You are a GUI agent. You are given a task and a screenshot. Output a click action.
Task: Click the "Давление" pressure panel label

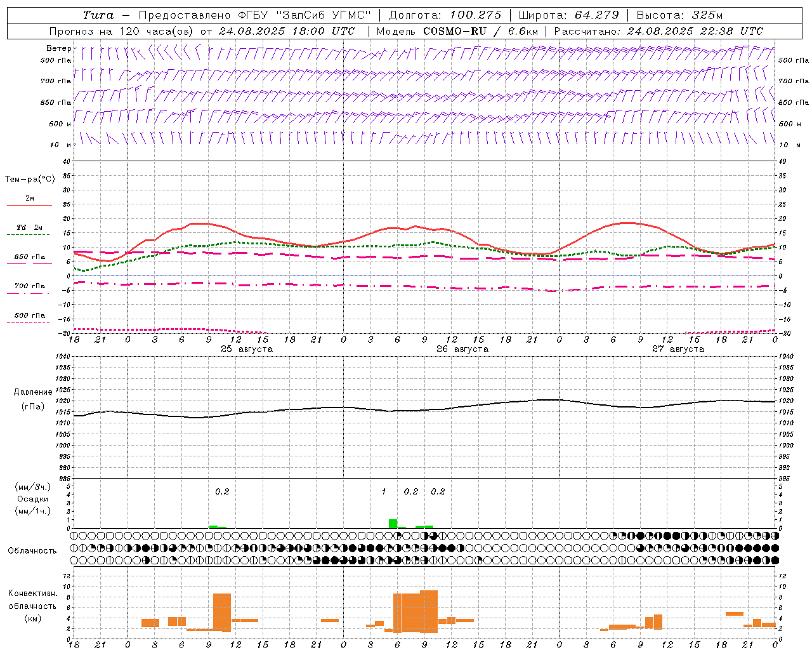point(33,392)
